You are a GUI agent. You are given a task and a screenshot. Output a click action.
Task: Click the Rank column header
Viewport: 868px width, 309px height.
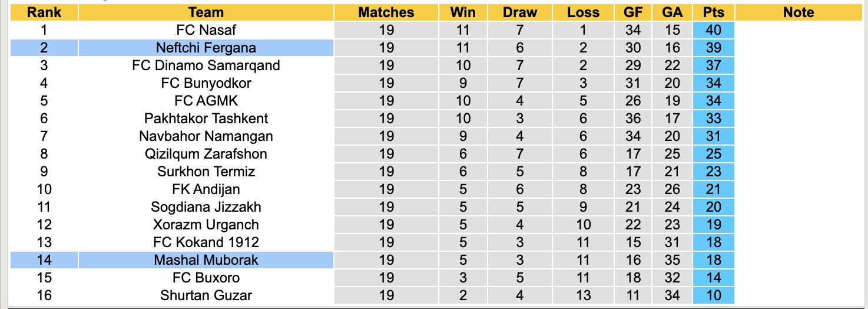point(44,12)
